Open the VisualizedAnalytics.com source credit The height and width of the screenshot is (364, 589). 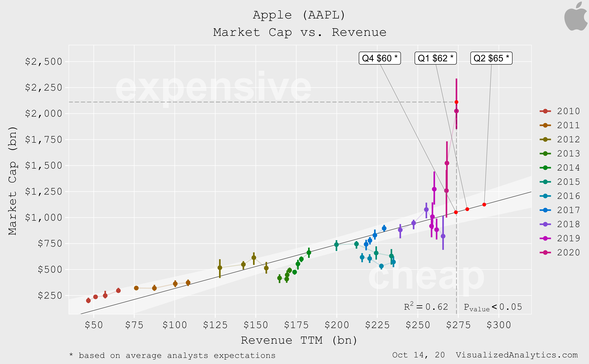coord(517,355)
